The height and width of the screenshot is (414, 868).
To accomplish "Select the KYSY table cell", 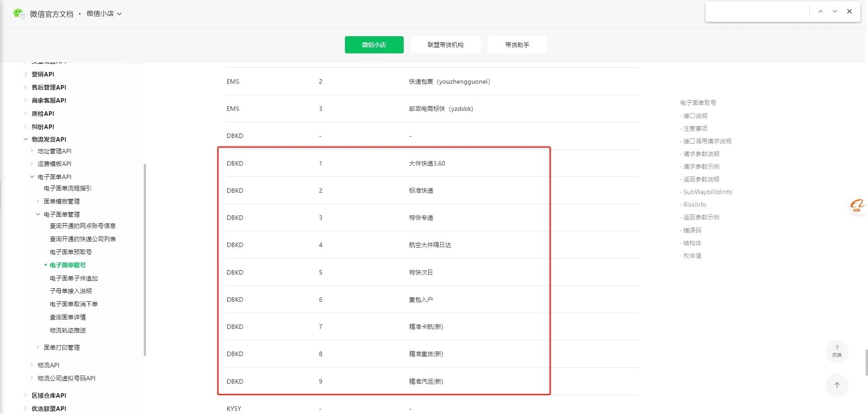I will click(x=234, y=409).
